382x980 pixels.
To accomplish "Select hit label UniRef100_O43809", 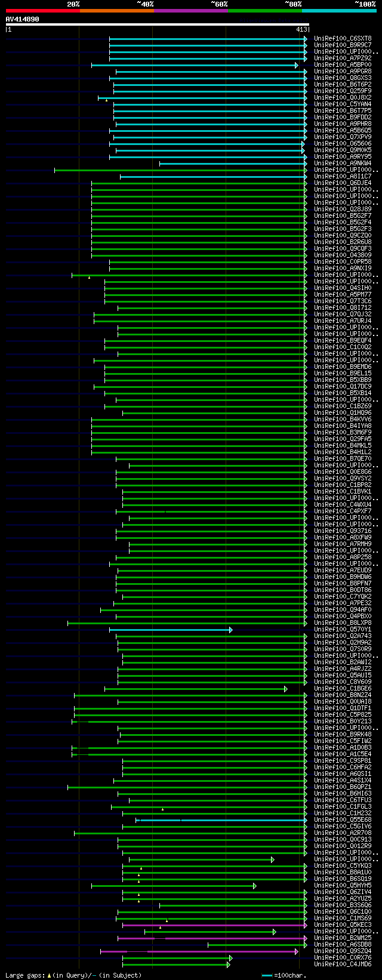I will tap(343, 255).
